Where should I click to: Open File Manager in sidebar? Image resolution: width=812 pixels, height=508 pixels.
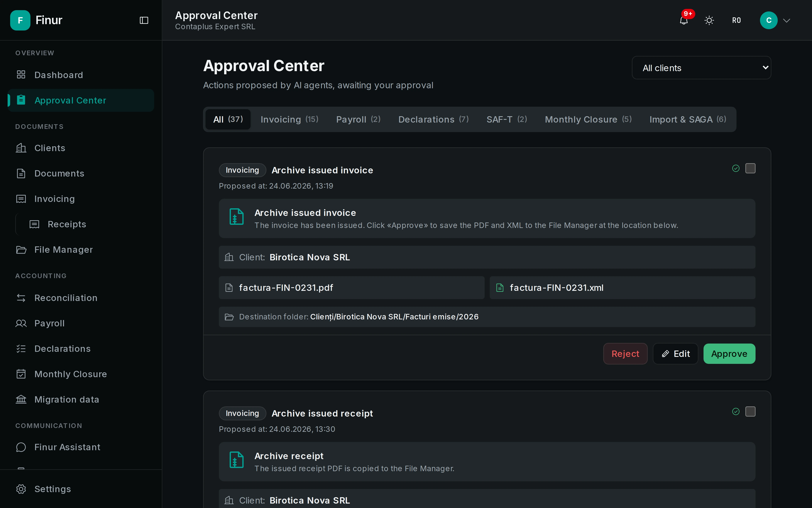point(81,250)
